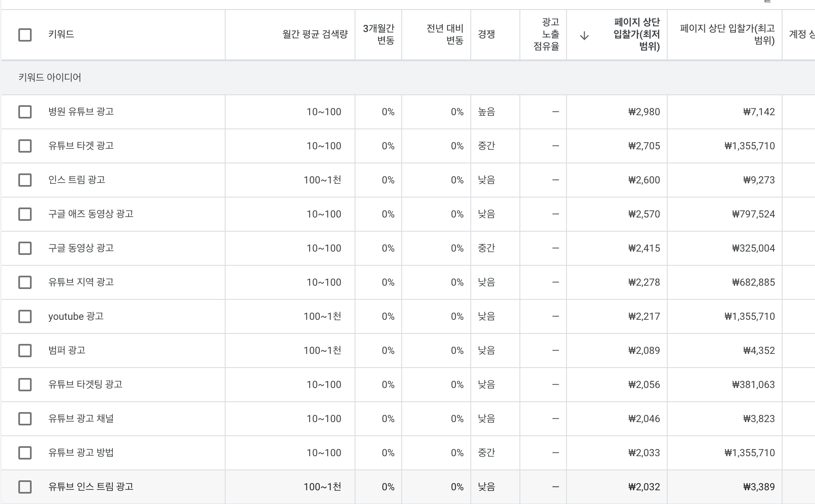Sort by 전년 대비 변동 column

tap(445, 35)
